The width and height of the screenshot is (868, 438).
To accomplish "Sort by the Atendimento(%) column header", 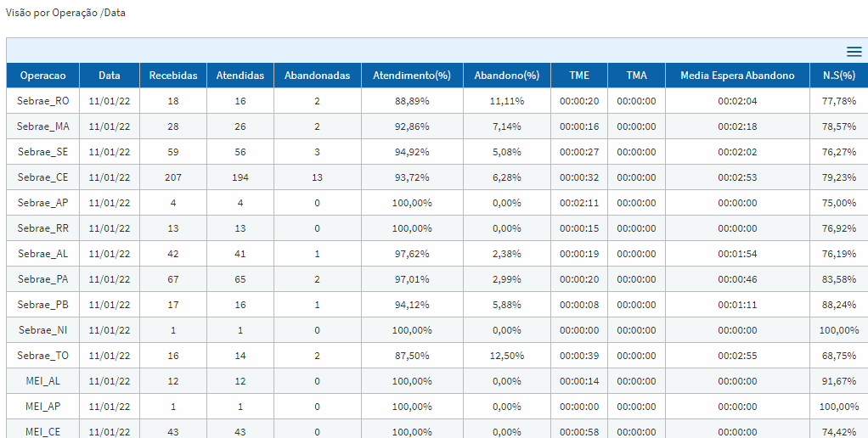I will [x=412, y=76].
